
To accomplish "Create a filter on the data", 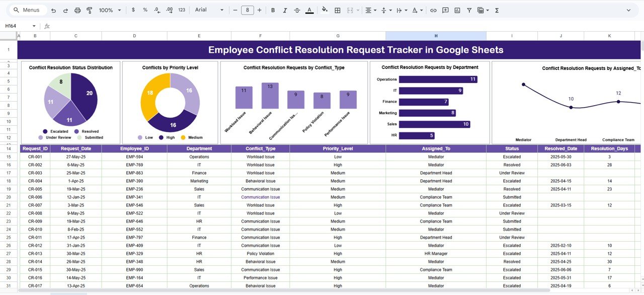I will click(x=469, y=10).
